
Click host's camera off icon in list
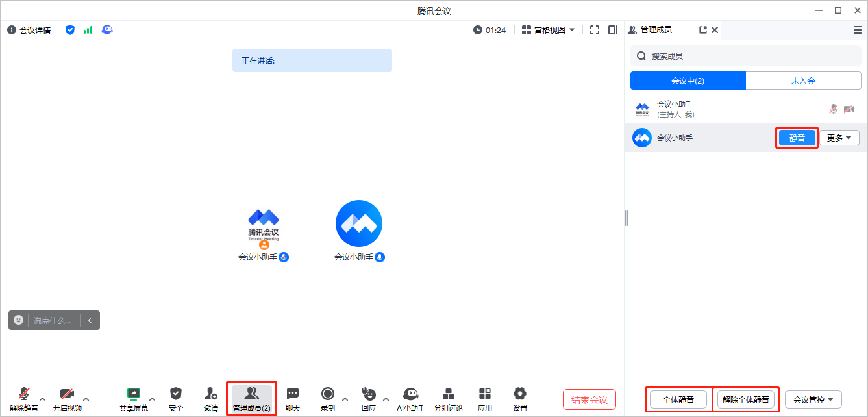849,109
